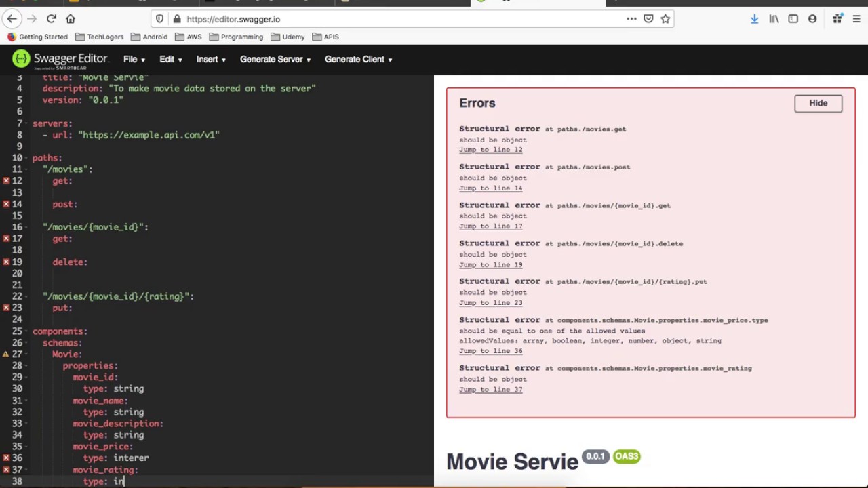Image resolution: width=868 pixels, height=488 pixels.
Task: Click error marker on line 23
Action: tap(6, 308)
